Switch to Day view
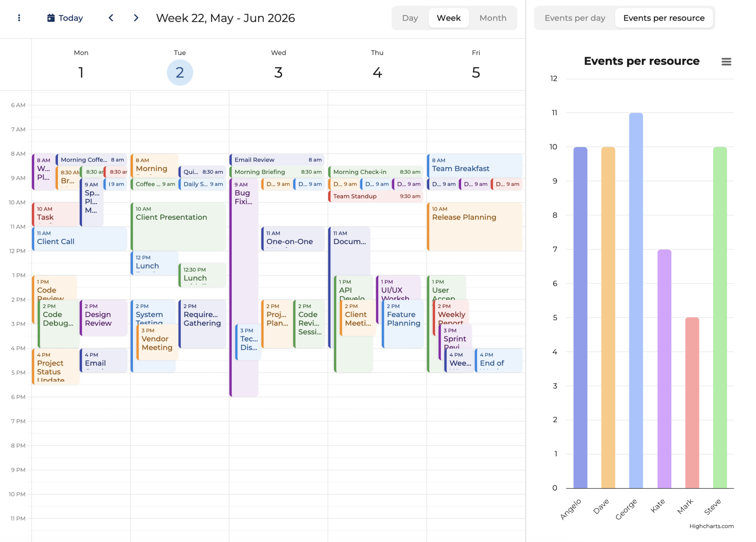The height and width of the screenshot is (542, 756). point(410,18)
